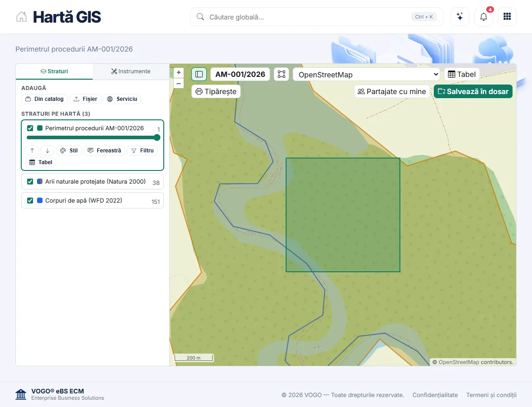Viewport: 532px width, 407px height.
Task: Focus the Căutare globală search field
Action: point(317,17)
